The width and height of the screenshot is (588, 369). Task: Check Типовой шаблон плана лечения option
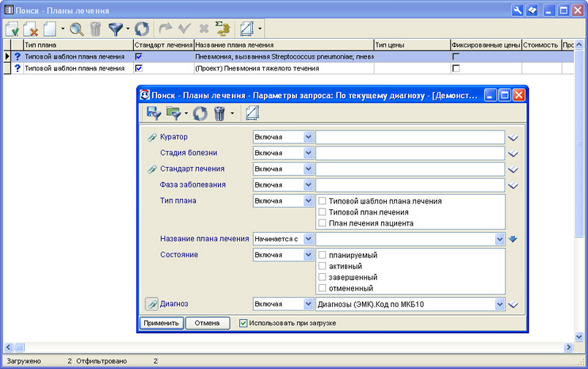(x=322, y=201)
